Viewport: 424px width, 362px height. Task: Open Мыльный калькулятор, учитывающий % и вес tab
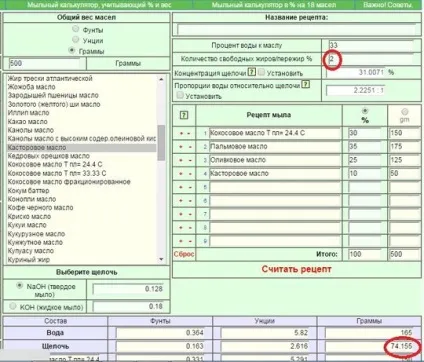pos(99,5)
